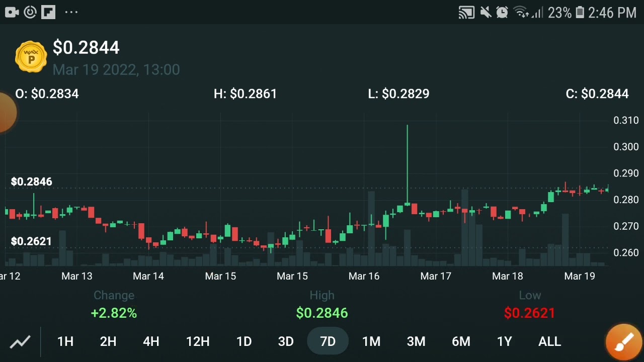Tap the circular sync notification icon
This screenshot has height=362, width=644.
point(30,12)
